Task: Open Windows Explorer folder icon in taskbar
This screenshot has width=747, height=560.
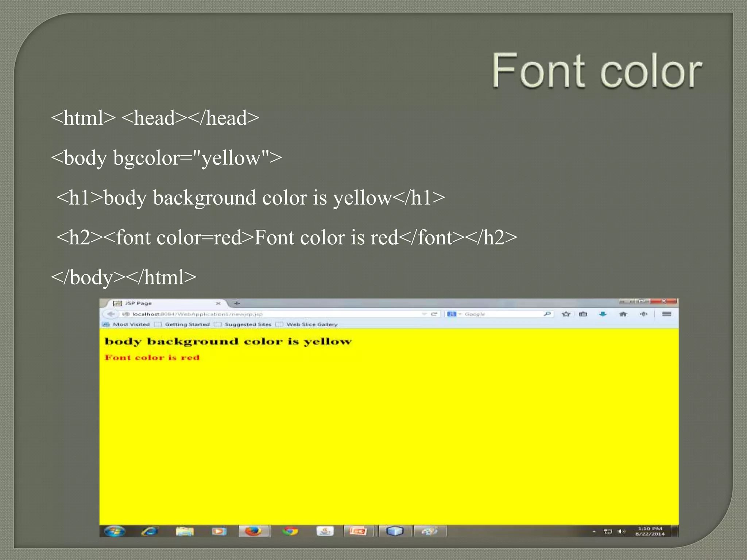Action: (185, 531)
